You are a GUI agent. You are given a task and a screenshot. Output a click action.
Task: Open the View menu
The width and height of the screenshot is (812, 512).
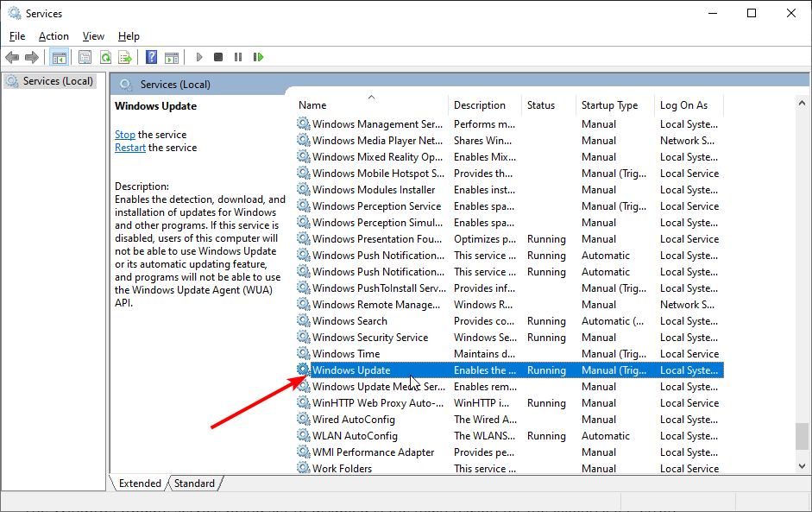coord(93,36)
